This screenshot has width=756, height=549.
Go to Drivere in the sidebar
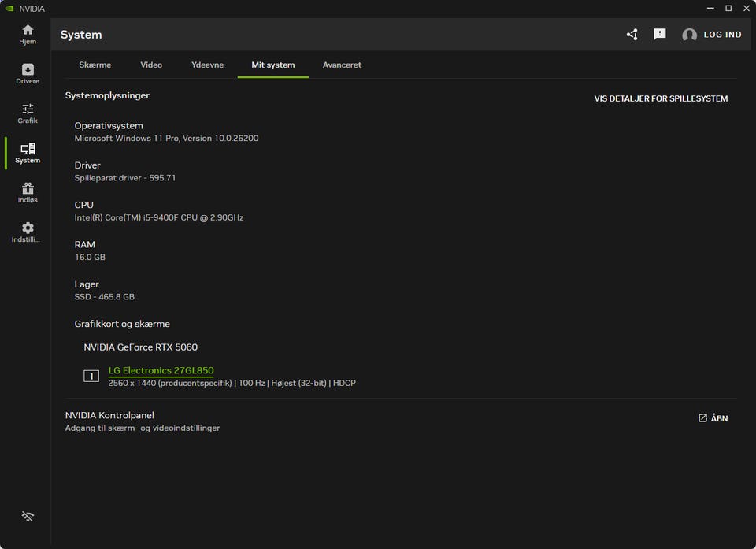tap(28, 74)
